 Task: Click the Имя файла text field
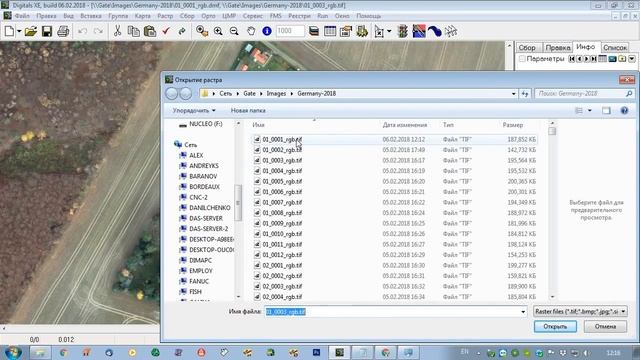pos(395,312)
